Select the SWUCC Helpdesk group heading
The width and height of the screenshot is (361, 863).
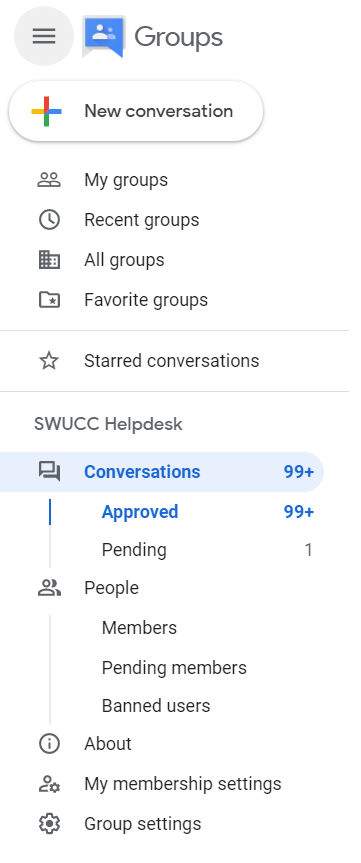point(108,424)
